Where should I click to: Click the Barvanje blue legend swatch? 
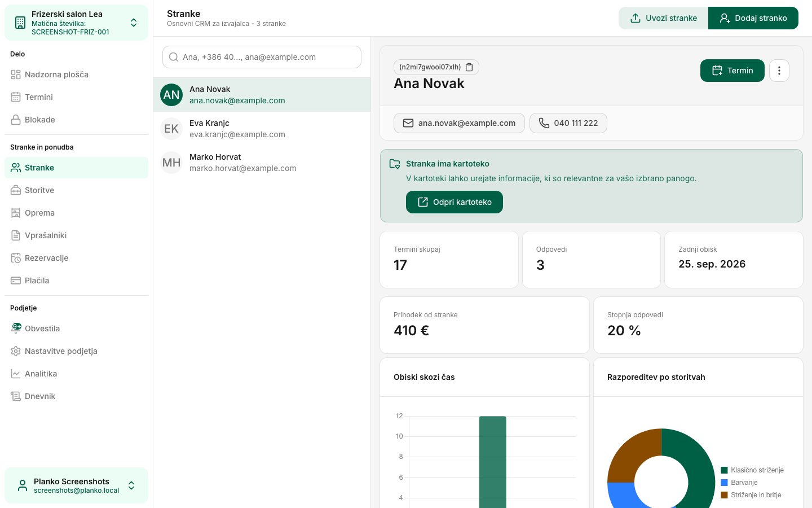pyautogui.click(x=725, y=483)
